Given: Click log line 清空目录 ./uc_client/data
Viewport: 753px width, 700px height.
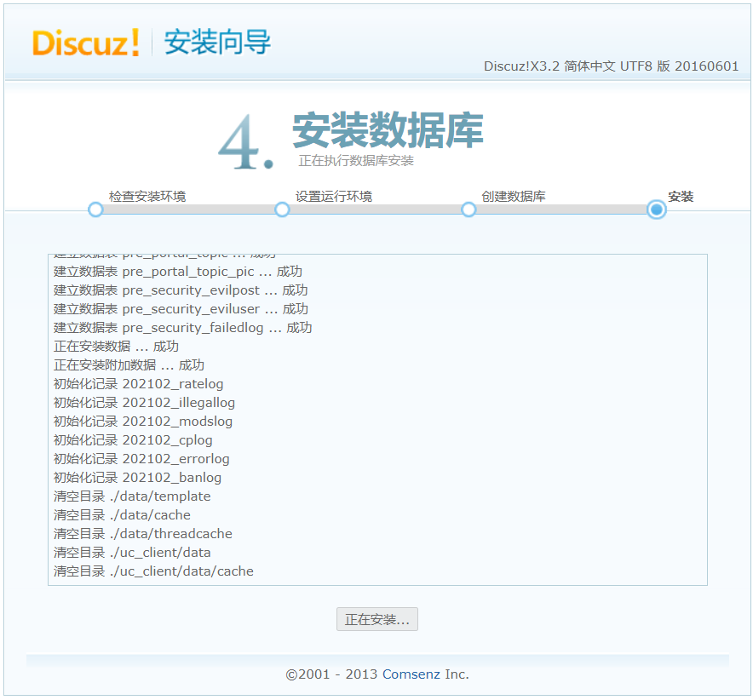Looking at the screenshot, I should [x=132, y=553].
